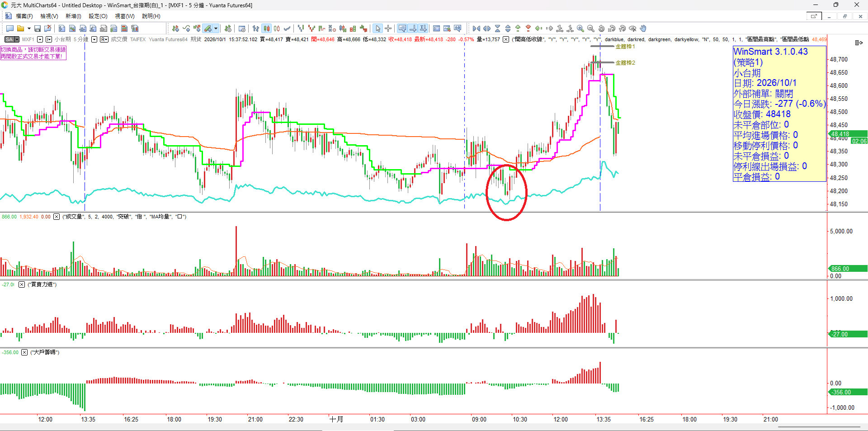
Task: Open the SA dropdown in status line
Action: click(x=12, y=39)
